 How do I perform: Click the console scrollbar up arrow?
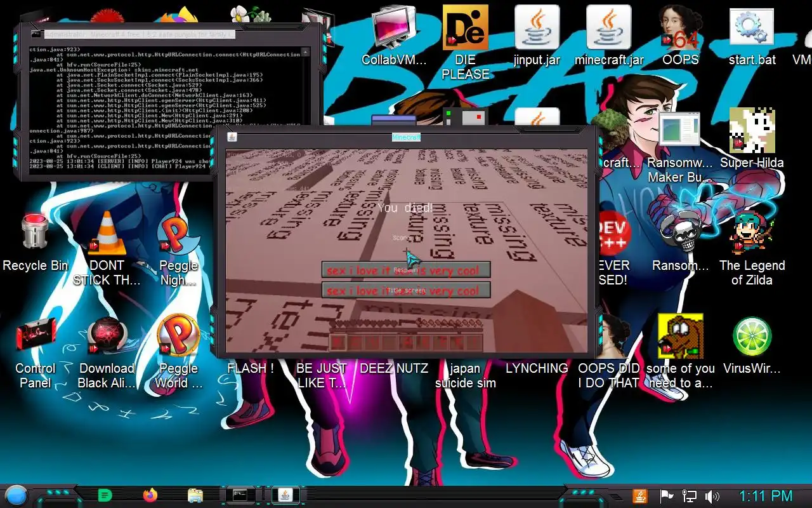click(305, 52)
